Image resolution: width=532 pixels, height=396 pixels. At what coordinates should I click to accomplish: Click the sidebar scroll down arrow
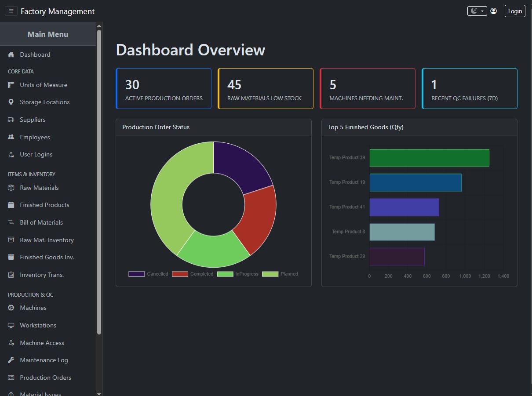coord(99,393)
